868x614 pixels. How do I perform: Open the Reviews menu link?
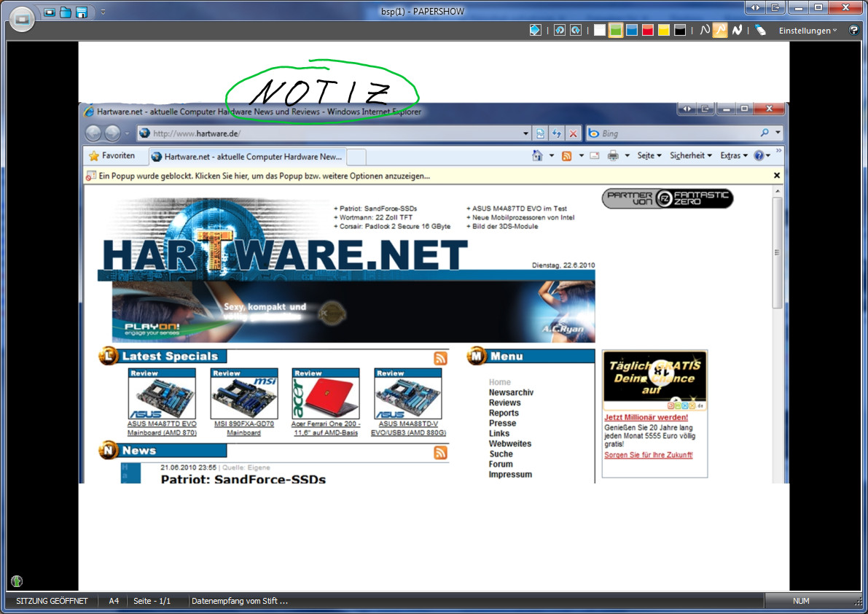point(504,403)
